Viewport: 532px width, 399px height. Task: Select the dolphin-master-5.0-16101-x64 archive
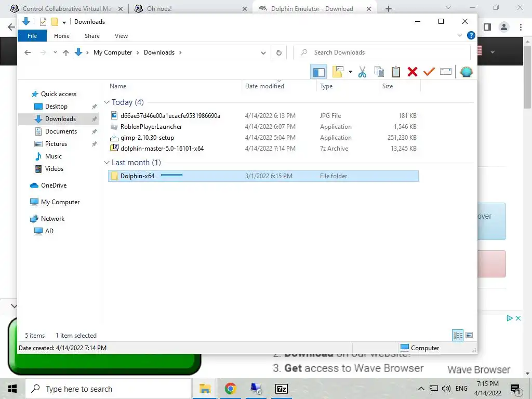(x=263, y=148)
